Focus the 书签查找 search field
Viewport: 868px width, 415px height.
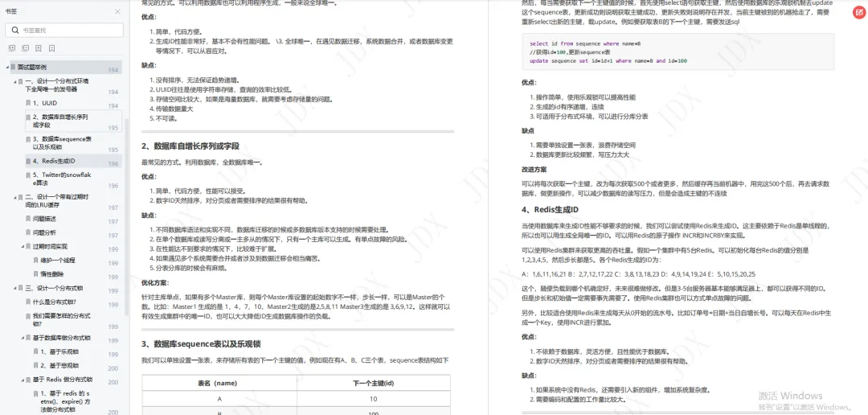(64, 30)
